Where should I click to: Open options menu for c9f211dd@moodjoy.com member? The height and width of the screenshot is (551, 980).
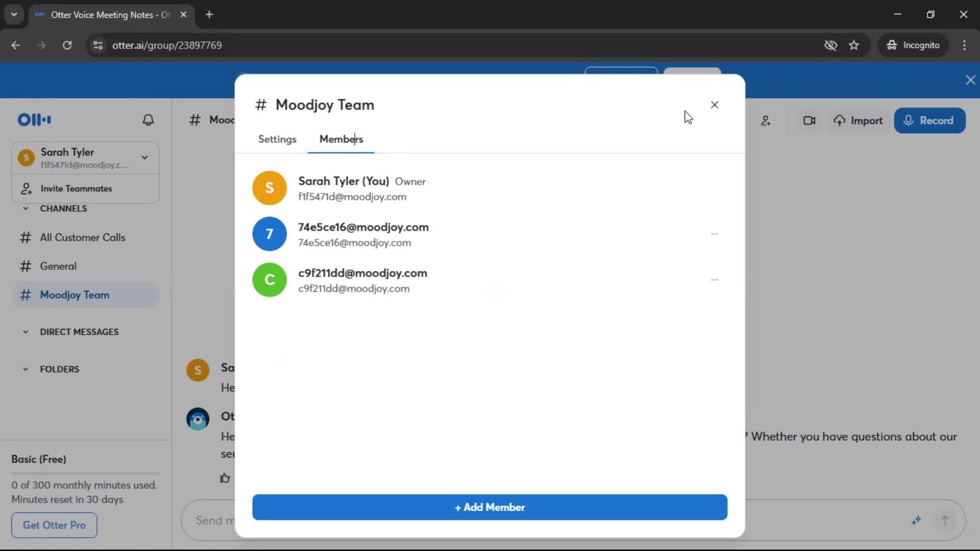point(715,280)
